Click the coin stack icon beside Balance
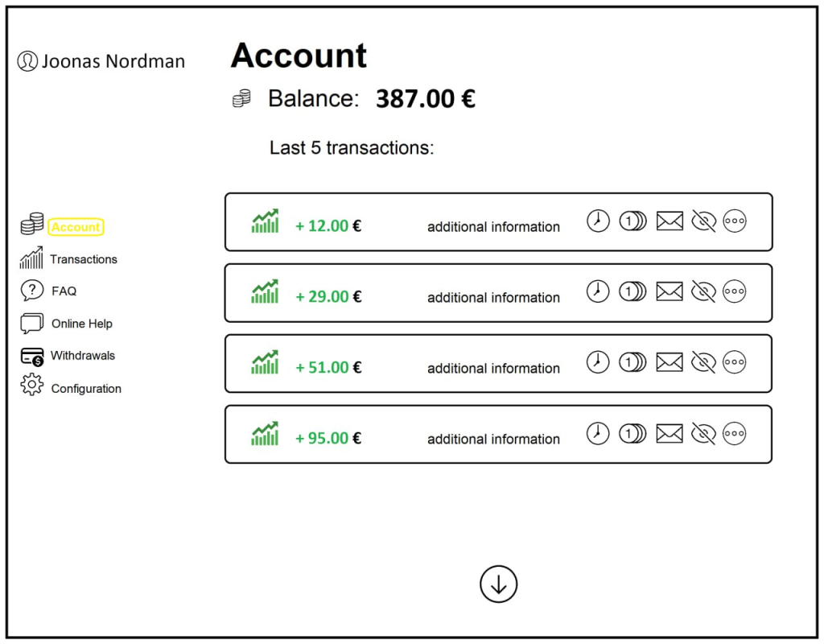 click(241, 98)
